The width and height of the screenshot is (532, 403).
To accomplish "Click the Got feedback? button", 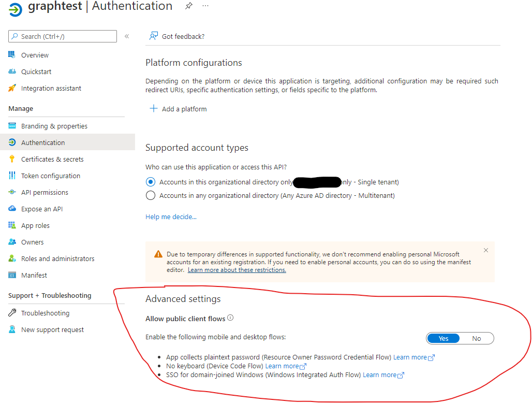I will 177,36.
